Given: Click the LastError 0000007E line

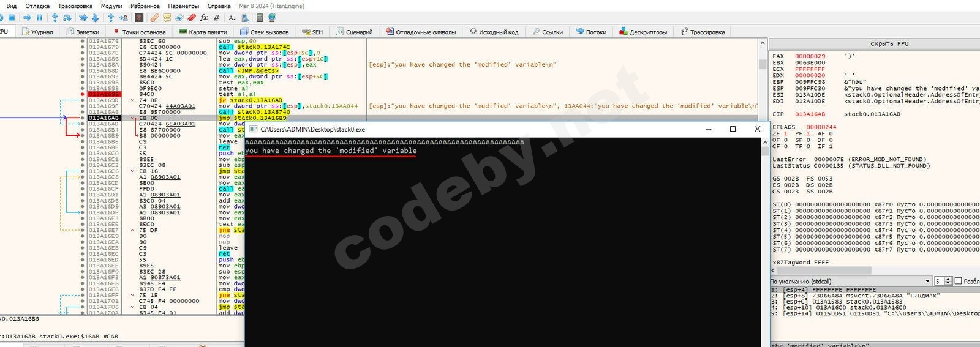Looking at the screenshot, I should [x=850, y=159].
